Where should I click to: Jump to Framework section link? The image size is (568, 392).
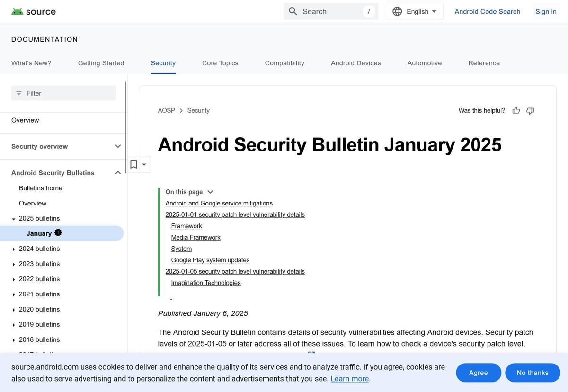(x=186, y=226)
